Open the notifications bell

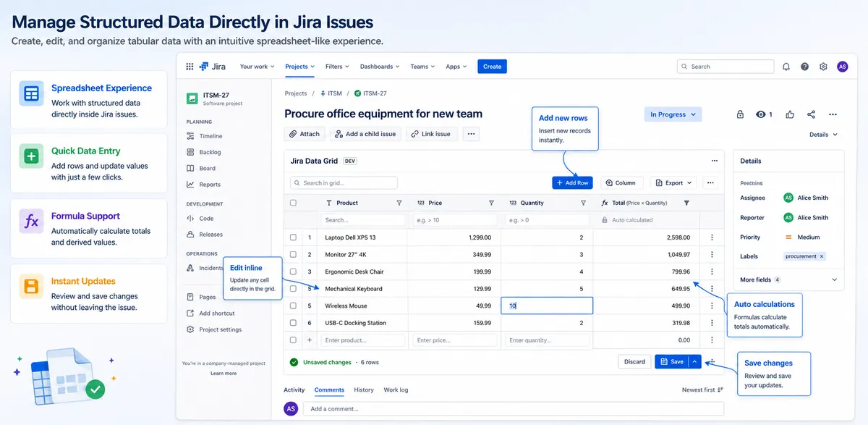786,67
